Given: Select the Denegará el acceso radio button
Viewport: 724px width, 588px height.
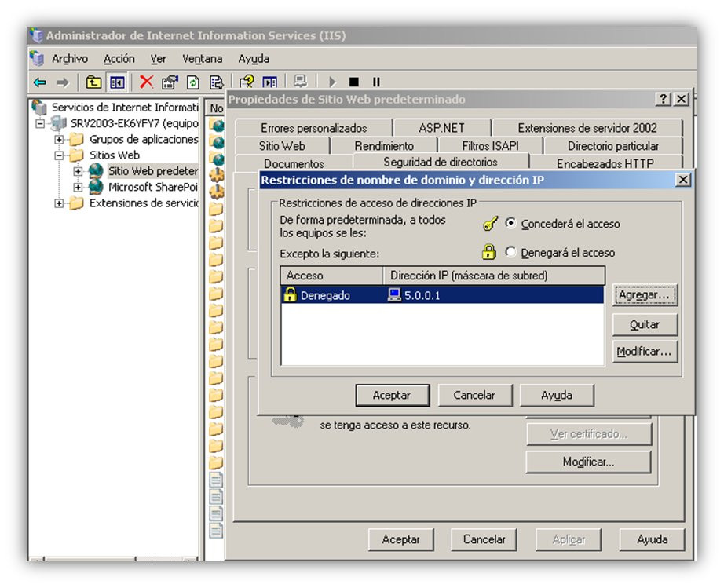Looking at the screenshot, I should click(x=510, y=252).
